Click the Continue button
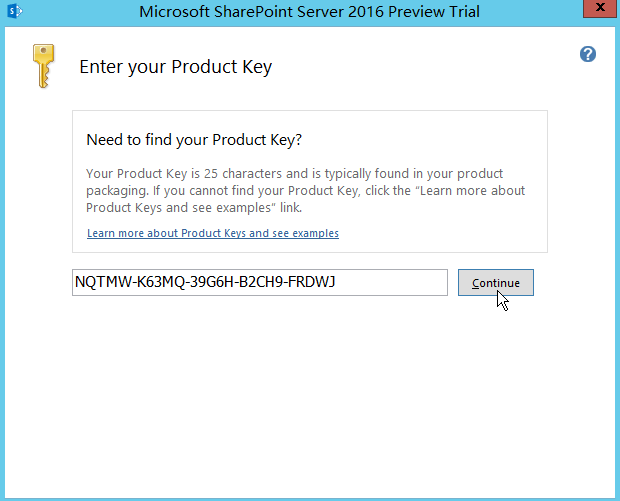The width and height of the screenshot is (620, 501). click(x=495, y=283)
